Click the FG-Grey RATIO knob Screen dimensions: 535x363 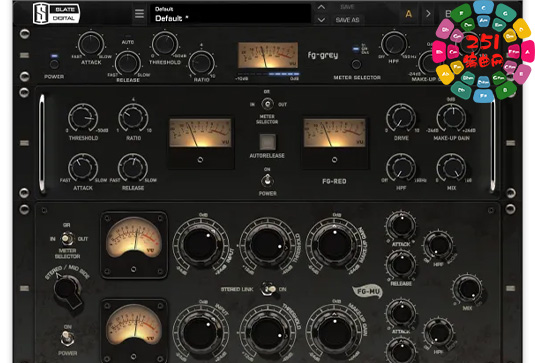click(202, 63)
